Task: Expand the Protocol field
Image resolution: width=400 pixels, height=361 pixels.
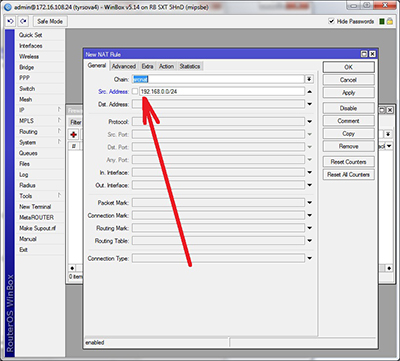Action: [x=309, y=122]
